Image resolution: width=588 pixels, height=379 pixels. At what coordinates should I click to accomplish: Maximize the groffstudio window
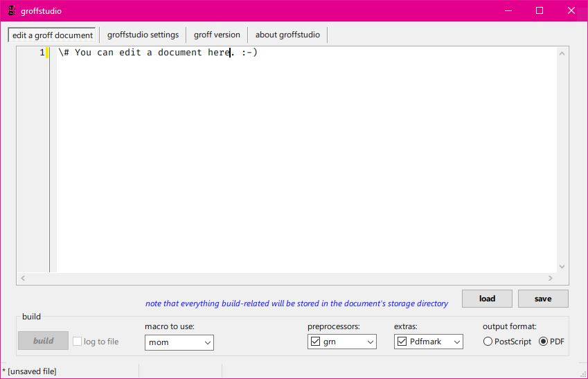540,10
